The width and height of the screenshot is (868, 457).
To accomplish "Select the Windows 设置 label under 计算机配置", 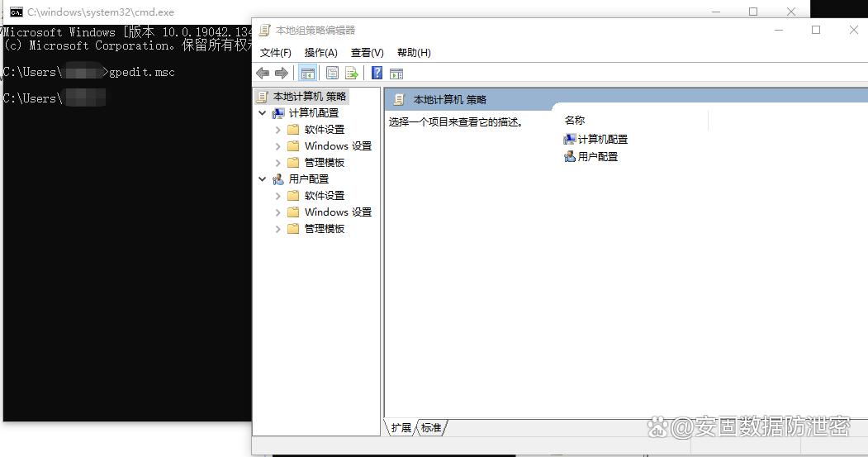I will (x=339, y=146).
